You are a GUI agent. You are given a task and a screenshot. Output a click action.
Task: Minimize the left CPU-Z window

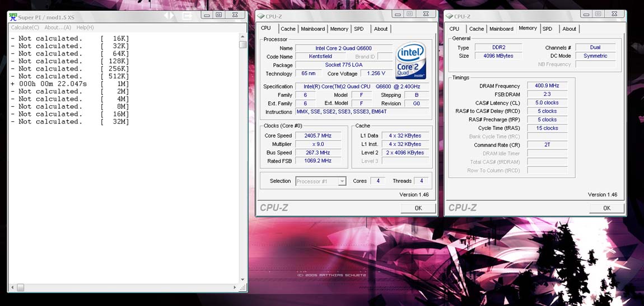[x=398, y=13]
